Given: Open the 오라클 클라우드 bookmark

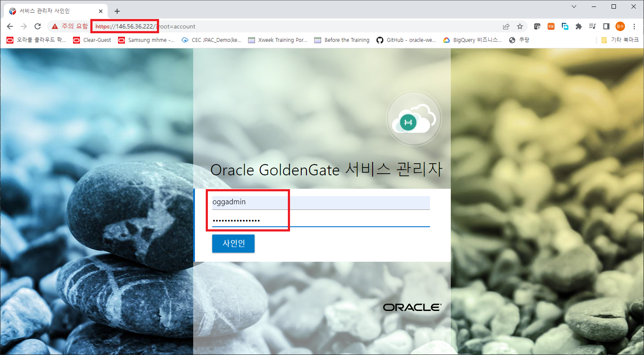Looking at the screenshot, I should (36, 40).
